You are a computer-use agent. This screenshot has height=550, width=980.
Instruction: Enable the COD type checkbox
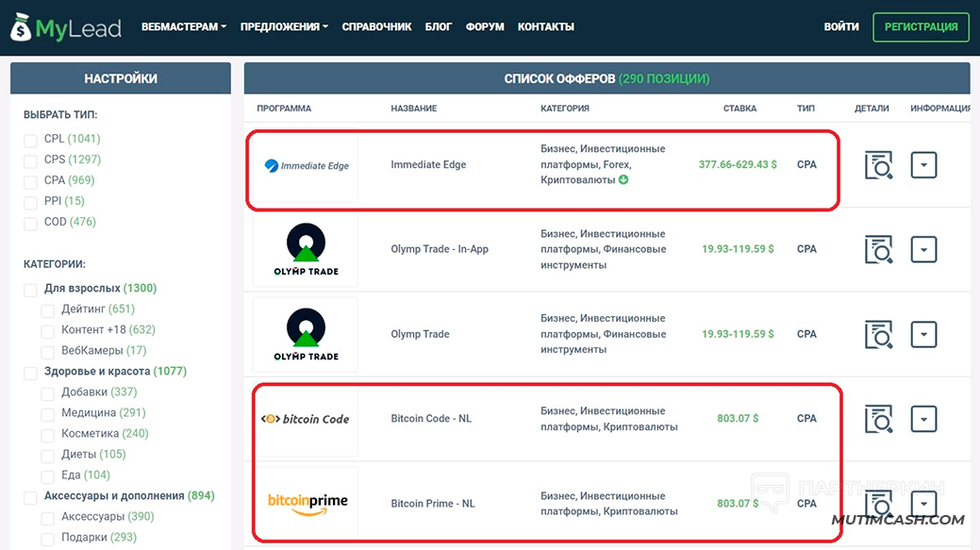(30, 223)
